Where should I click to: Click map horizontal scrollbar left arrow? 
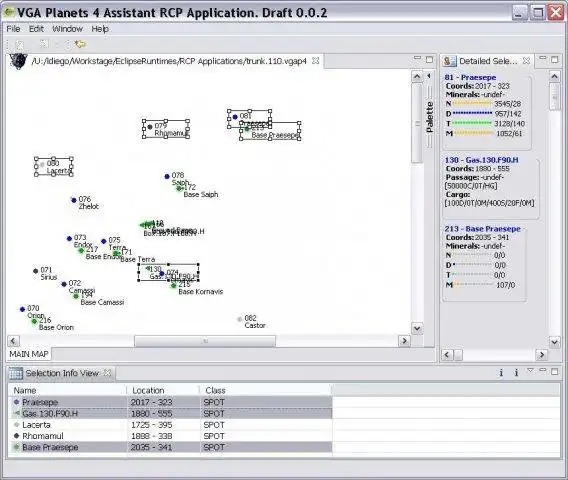pyautogui.click(x=13, y=341)
